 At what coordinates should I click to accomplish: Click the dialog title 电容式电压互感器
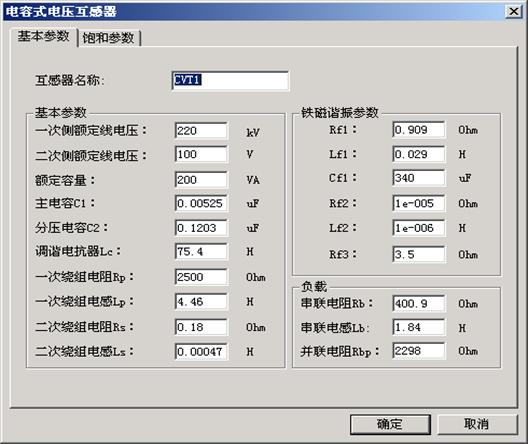tap(61, 12)
